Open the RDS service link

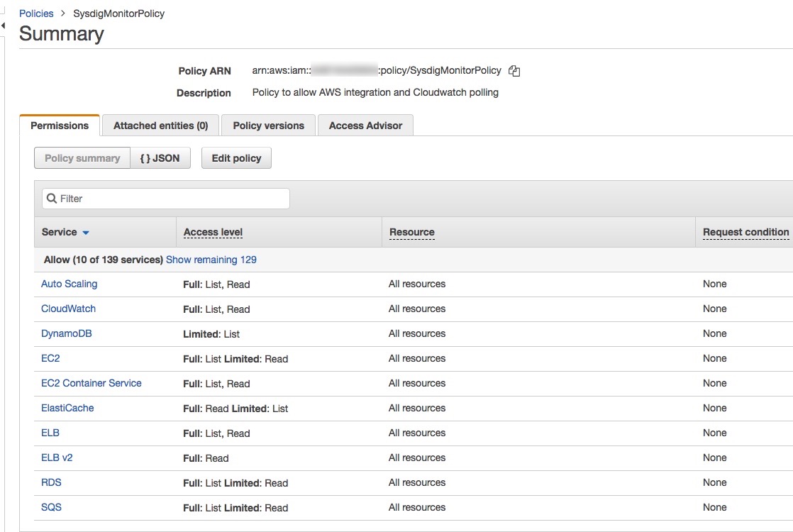[x=51, y=482]
